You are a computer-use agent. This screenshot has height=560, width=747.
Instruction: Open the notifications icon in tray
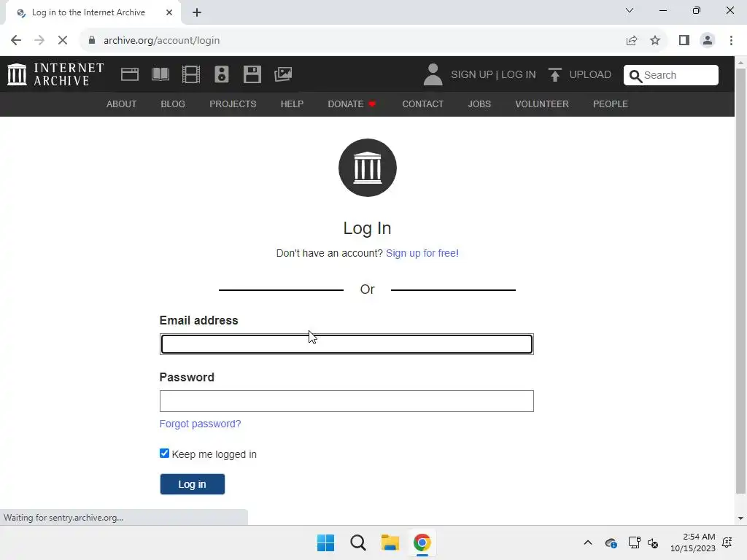click(727, 542)
